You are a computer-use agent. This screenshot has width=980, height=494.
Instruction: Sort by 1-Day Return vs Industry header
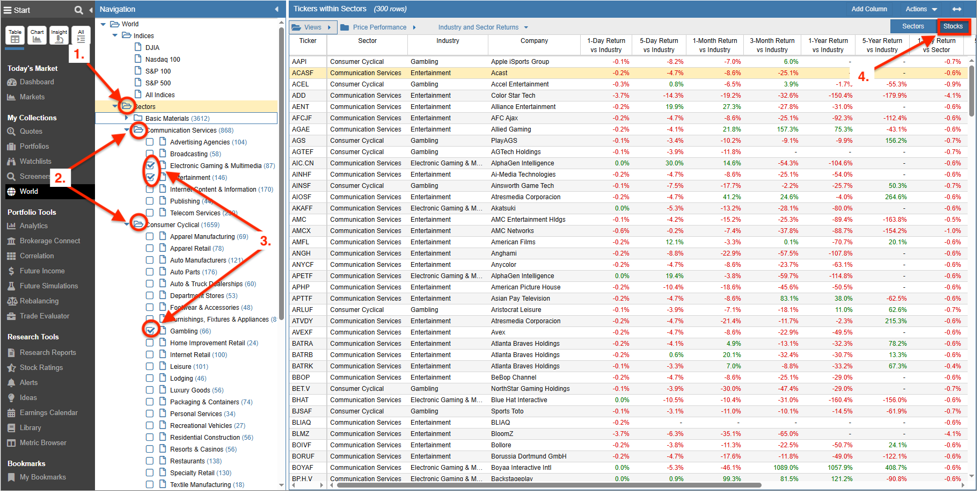[x=606, y=45]
